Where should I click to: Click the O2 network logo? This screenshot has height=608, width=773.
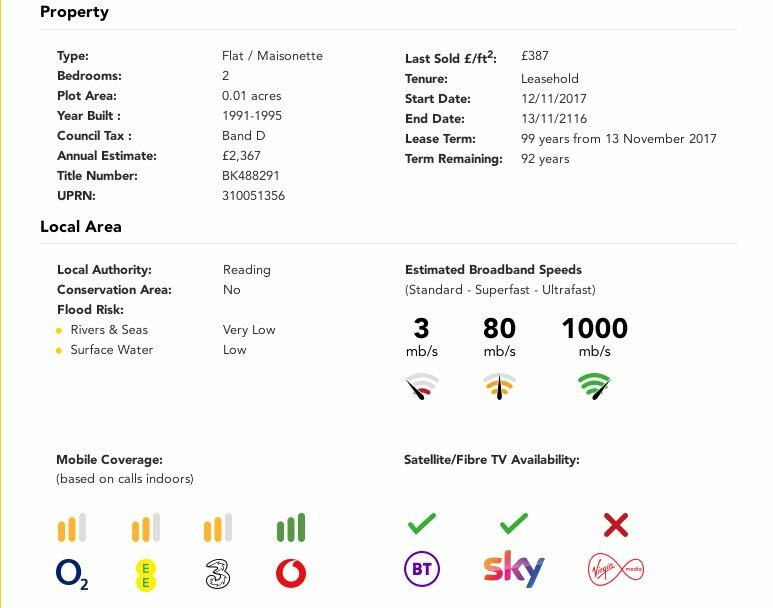click(x=72, y=573)
